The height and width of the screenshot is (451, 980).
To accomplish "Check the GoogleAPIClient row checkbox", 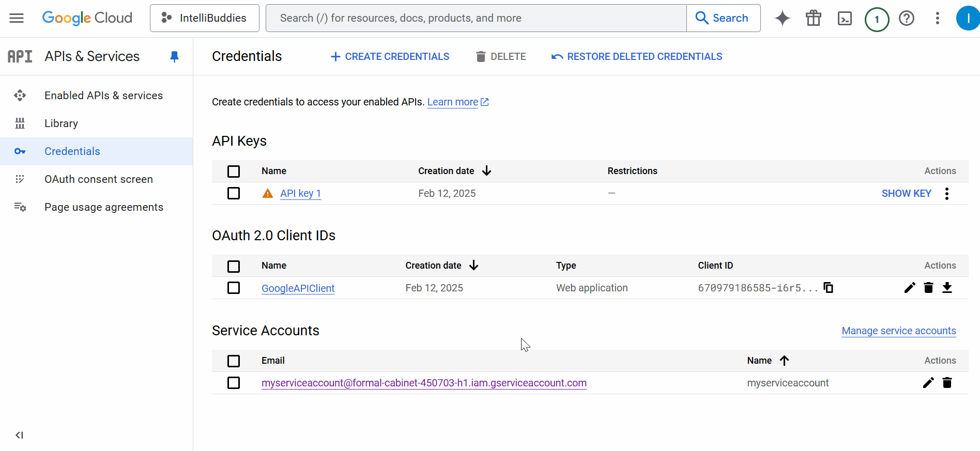I will coord(234,288).
